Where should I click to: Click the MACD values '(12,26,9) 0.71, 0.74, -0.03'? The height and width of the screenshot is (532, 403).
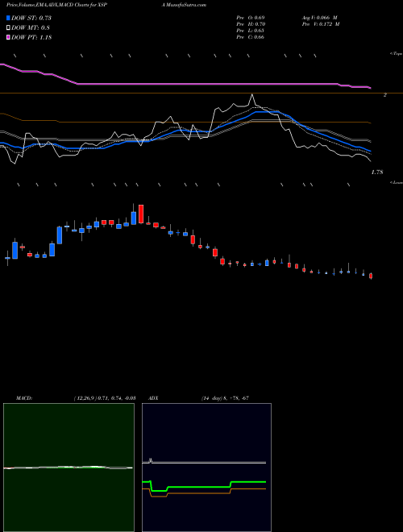[x=104, y=397]
